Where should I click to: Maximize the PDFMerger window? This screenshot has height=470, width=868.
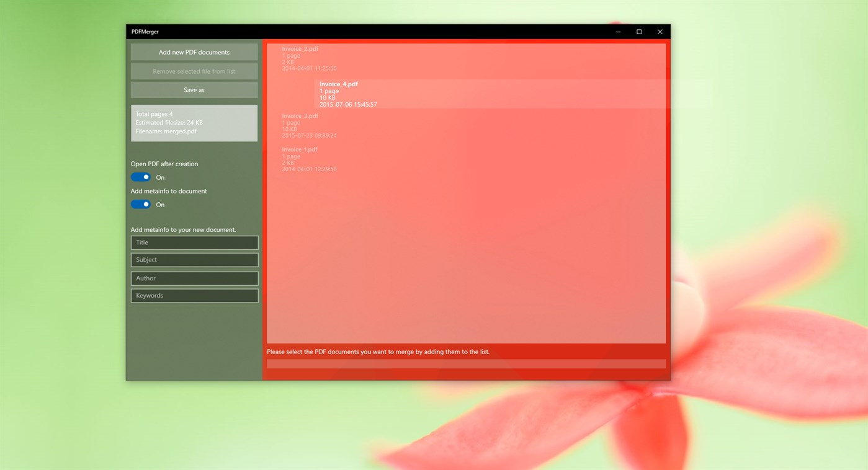click(639, 32)
